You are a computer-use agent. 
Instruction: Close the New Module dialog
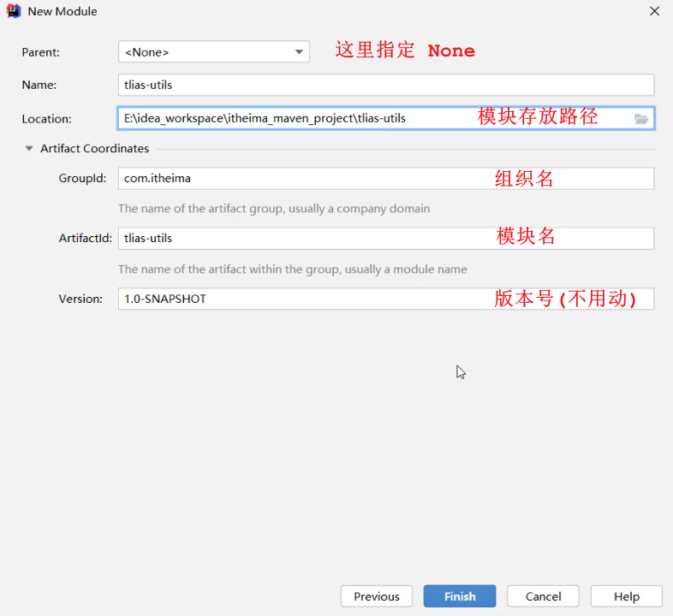[654, 11]
